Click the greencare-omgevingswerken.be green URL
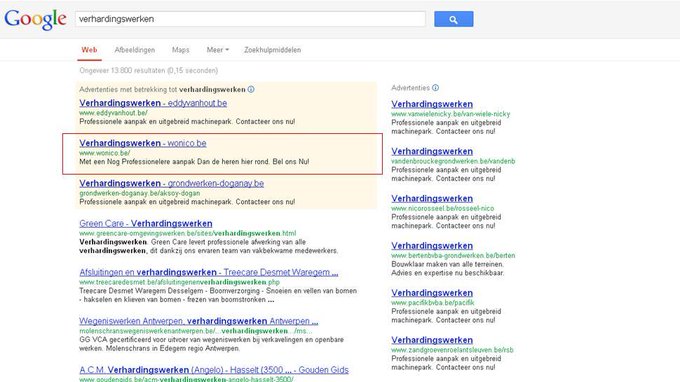Viewport: 680px width, 382px height. [x=187, y=233]
